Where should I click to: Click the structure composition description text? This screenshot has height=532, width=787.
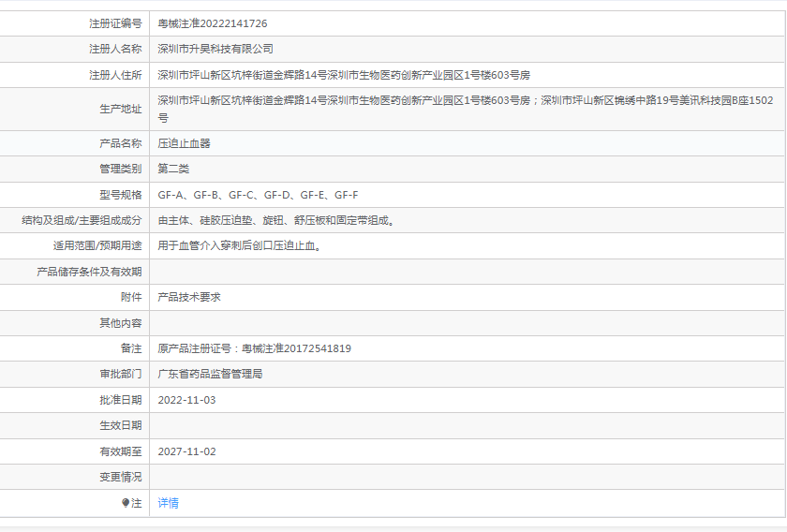tap(276, 220)
